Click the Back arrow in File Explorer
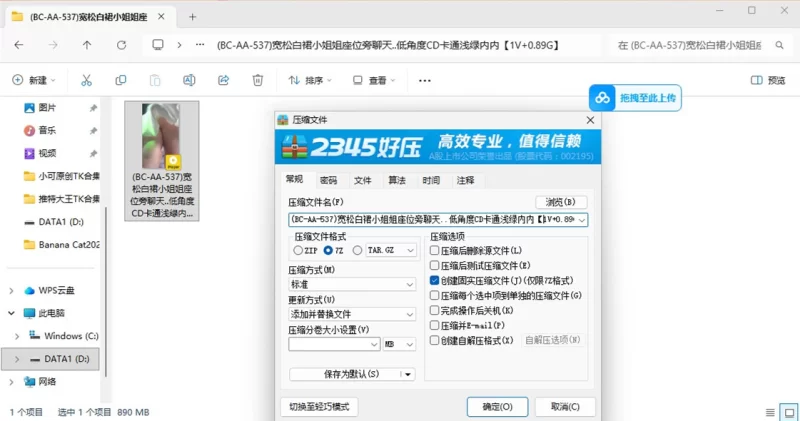Image resolution: width=800 pixels, height=421 pixels. pyautogui.click(x=19, y=45)
